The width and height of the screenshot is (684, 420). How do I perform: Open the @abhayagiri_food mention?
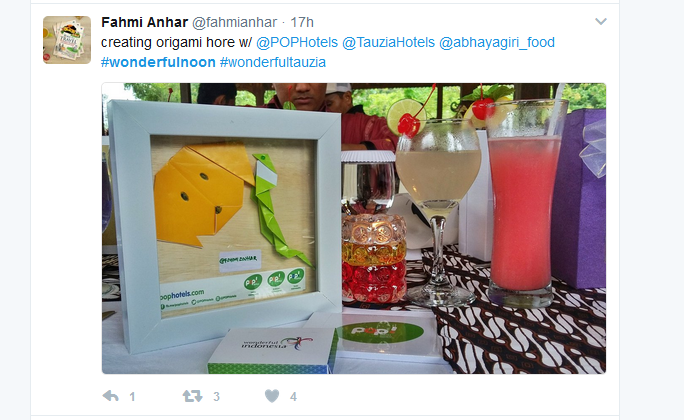pos(497,42)
